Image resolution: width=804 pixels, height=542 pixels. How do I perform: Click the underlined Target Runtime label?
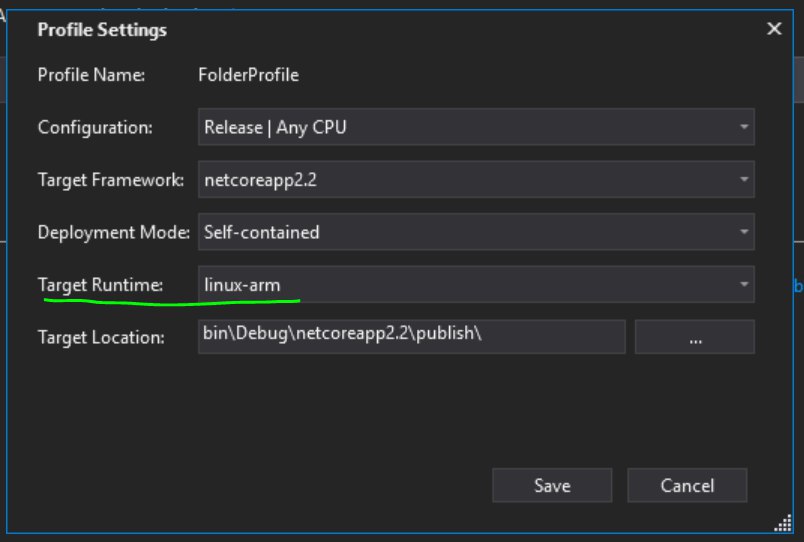tap(100, 285)
